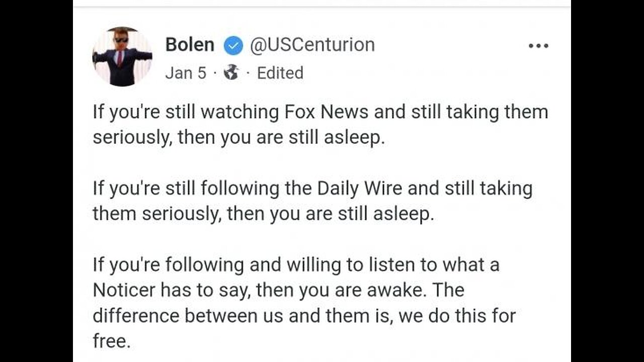
Task: Click the Edited label to view history
Action: pos(280,73)
